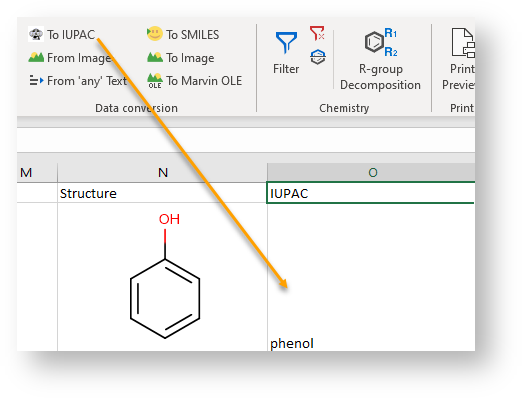The height and width of the screenshot is (399, 523).
Task: Select column M header
Action: (37, 172)
